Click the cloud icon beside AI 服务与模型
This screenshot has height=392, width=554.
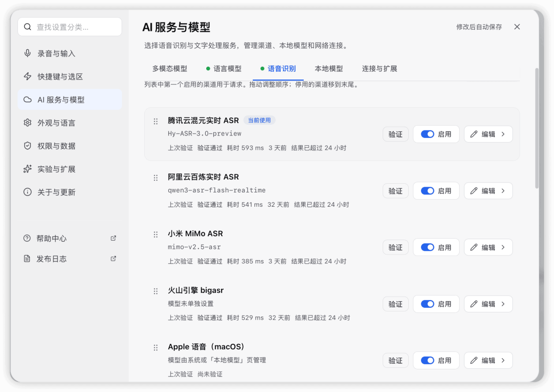point(28,100)
